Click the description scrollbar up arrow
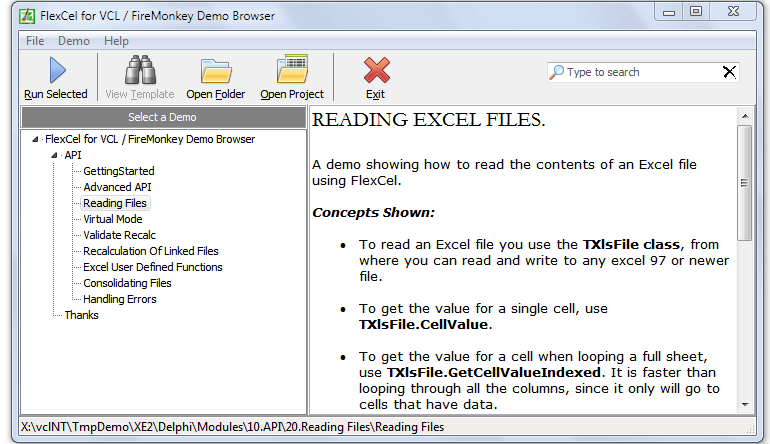This screenshot has width=770, height=444. (x=745, y=116)
